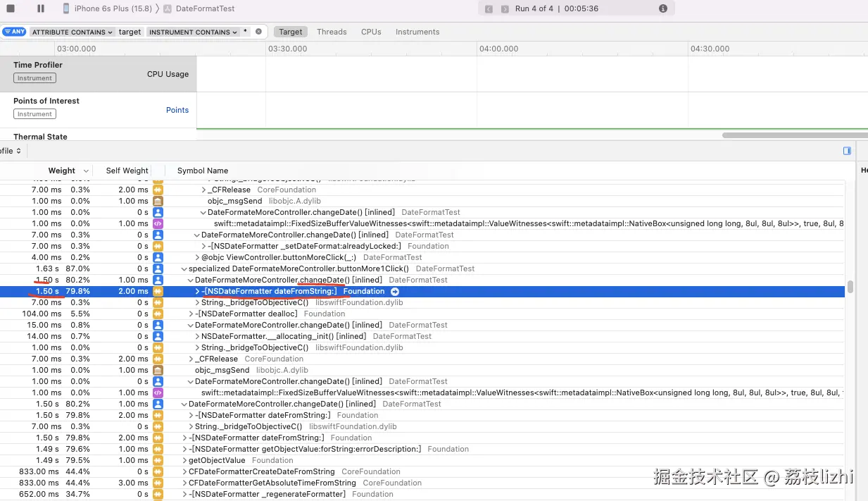Click the 'target' filter token
Screen dimensions: 868x501
[x=130, y=32]
